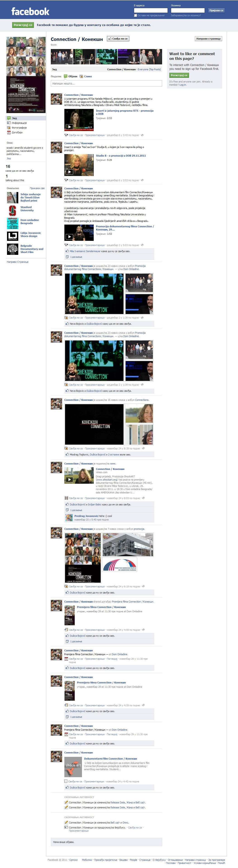Screen dimensions: 238x868
Task: Expand the description with the Још link
Action: click(9, 158)
